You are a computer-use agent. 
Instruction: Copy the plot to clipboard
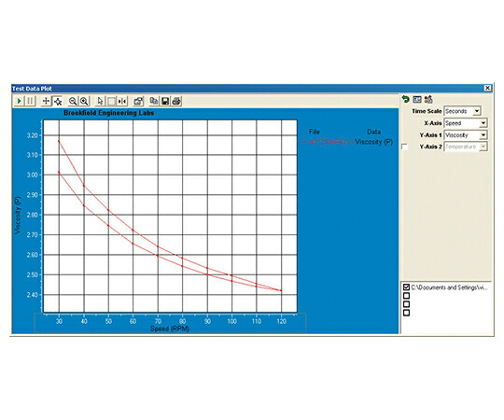(154, 101)
